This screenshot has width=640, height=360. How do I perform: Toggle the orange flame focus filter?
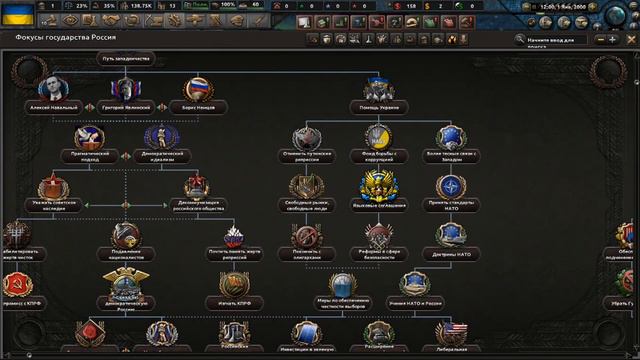[x=452, y=39]
